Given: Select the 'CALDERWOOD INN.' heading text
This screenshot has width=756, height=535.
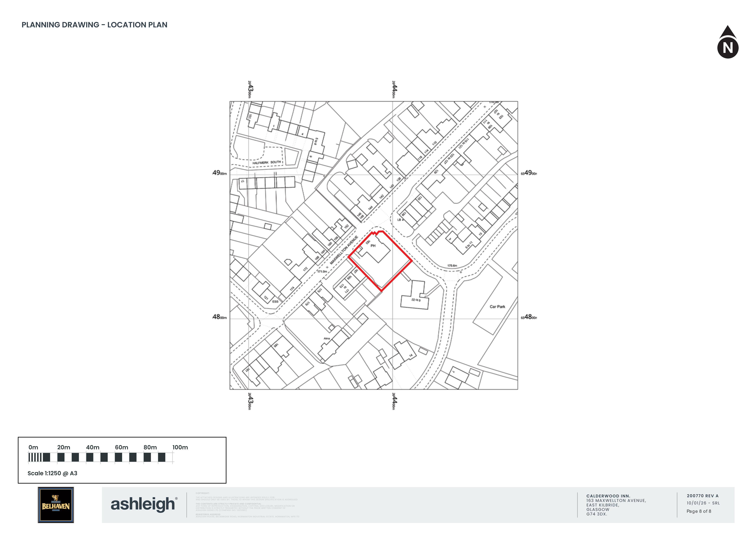Looking at the screenshot, I should (608, 496).
